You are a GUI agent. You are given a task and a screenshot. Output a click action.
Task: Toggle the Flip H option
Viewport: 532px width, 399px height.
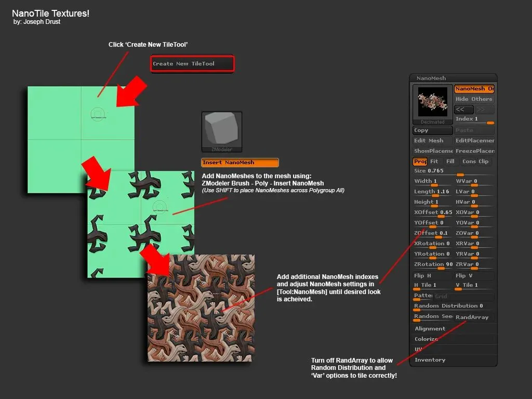pos(433,275)
